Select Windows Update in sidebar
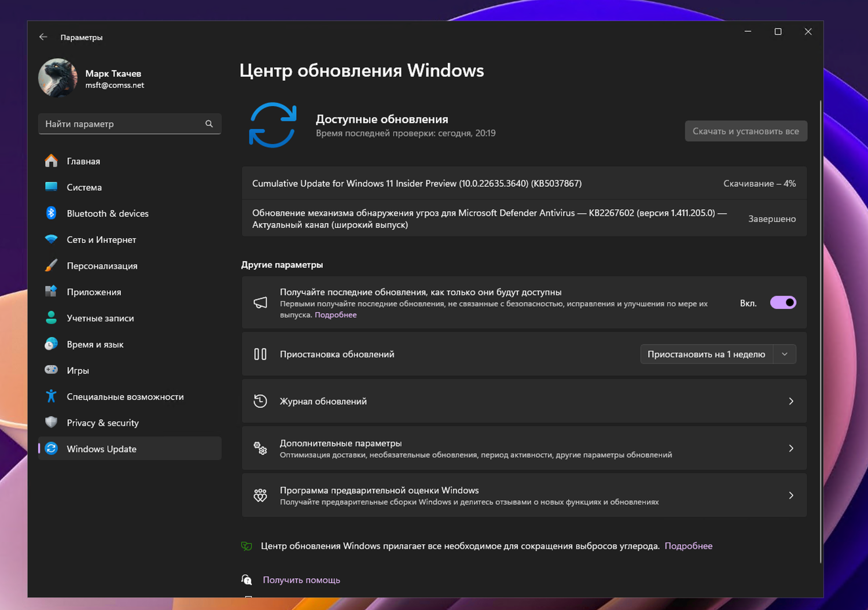868x610 pixels. pyautogui.click(x=130, y=449)
